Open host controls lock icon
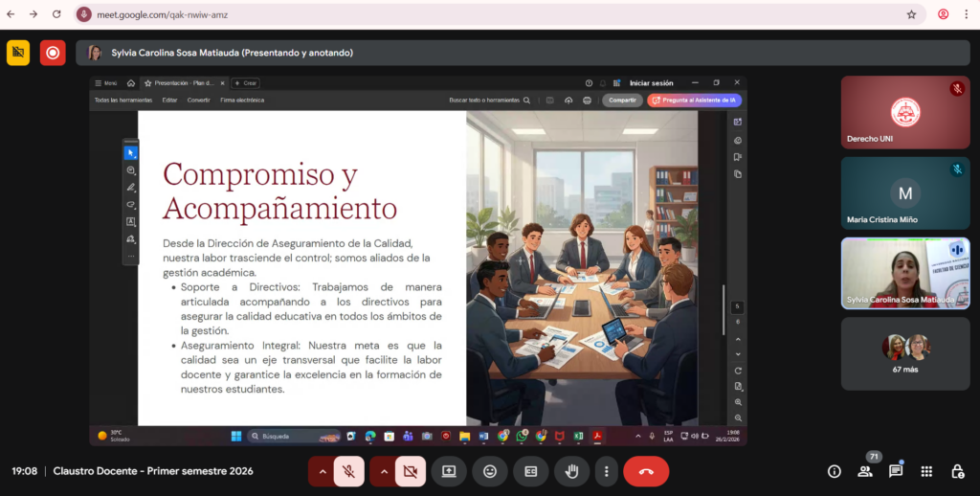Viewport: 980px width, 496px height. click(957, 471)
